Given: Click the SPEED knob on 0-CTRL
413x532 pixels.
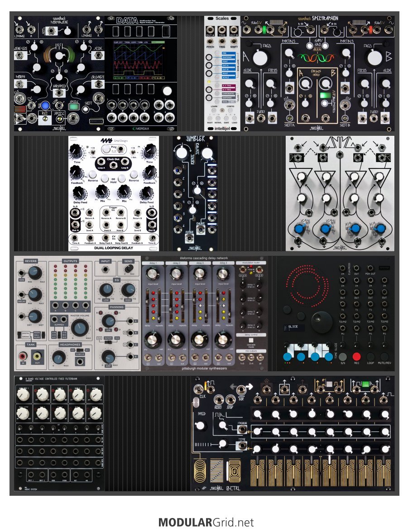Looking at the screenshot, I should tap(200, 426).
